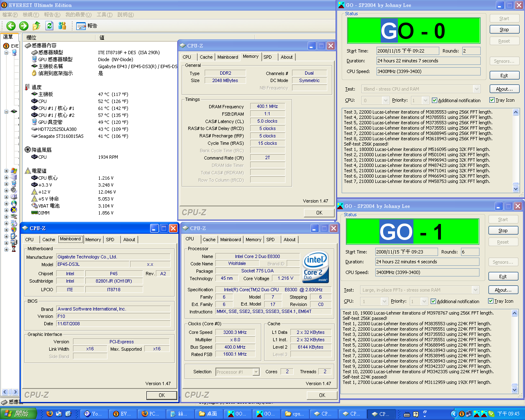Click the clock showing 下午 09:45
525x420 pixels.
point(508,414)
